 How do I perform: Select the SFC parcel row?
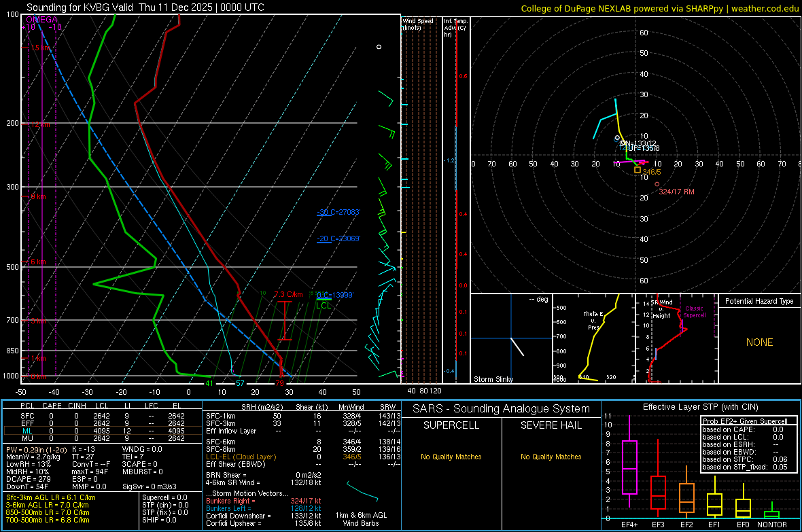[x=103, y=416]
